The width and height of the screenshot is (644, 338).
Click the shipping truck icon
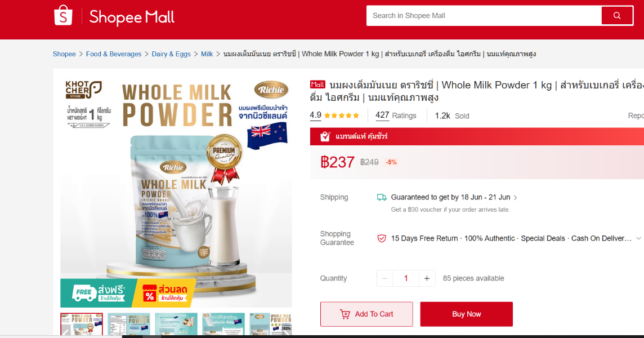[382, 197]
